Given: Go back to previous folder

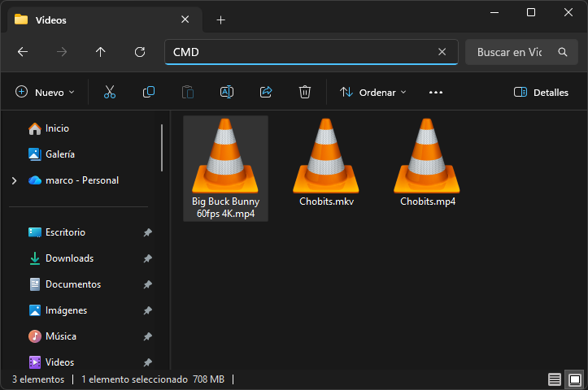Looking at the screenshot, I should tap(23, 52).
